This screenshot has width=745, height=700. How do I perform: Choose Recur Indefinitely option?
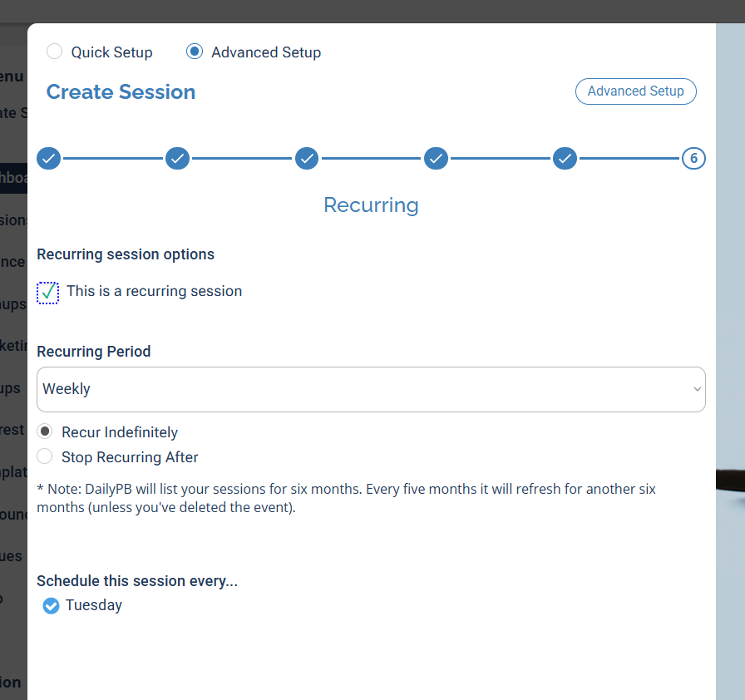point(45,431)
